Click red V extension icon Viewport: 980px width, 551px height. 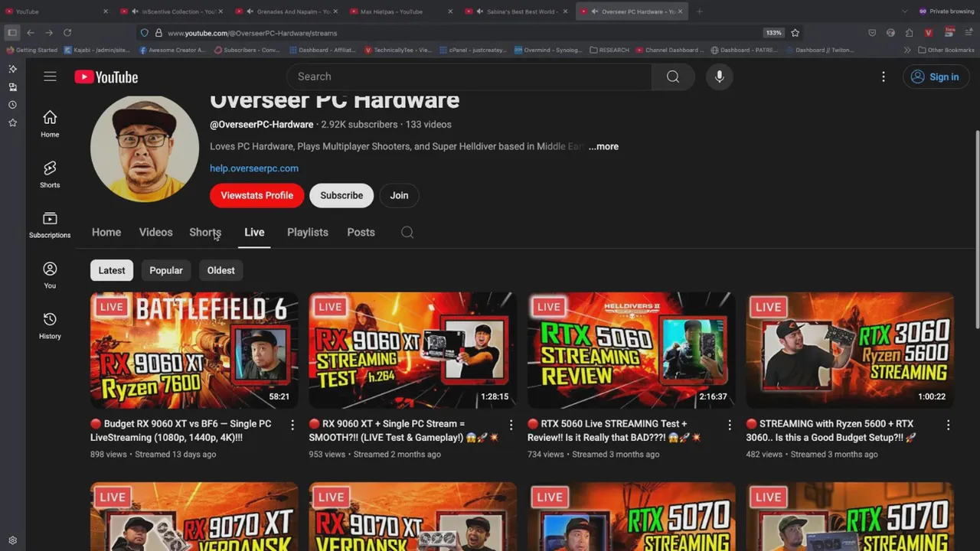pos(928,33)
